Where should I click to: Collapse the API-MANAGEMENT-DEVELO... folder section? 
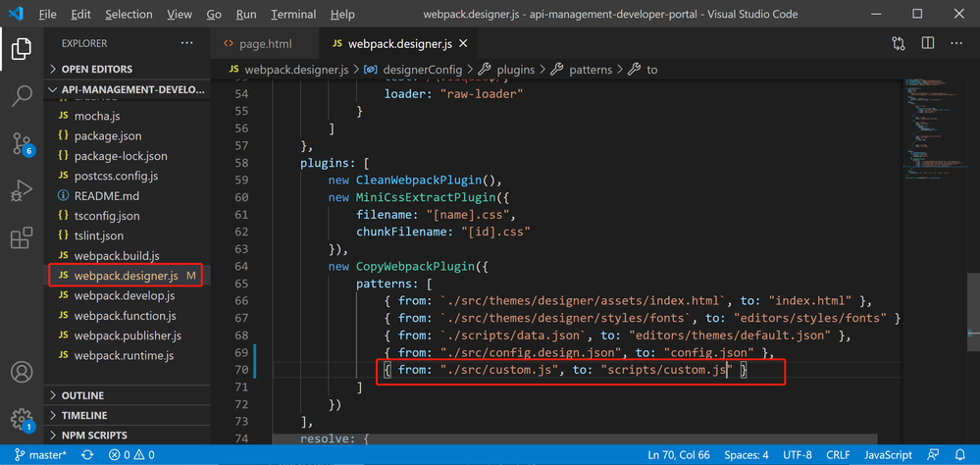128,89
